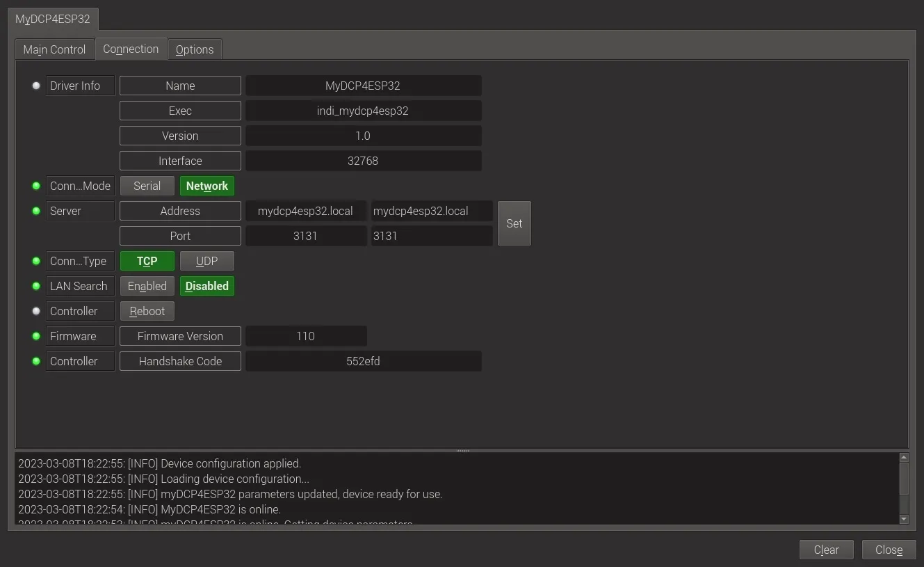Click the Firmware green status light
This screenshot has width=924, height=567.
(x=36, y=336)
